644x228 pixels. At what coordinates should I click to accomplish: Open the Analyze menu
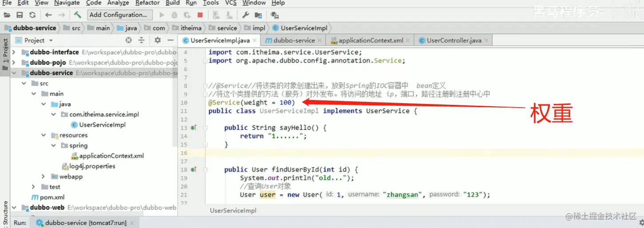[x=118, y=3]
